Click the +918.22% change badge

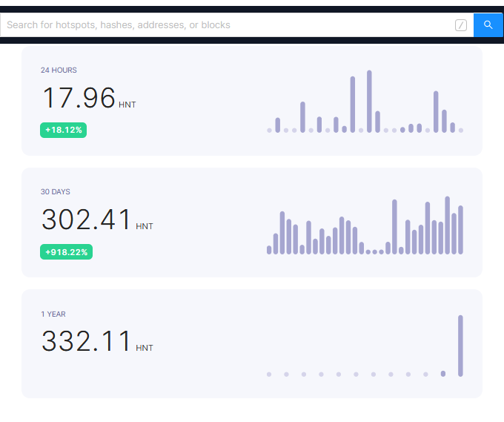[66, 252]
